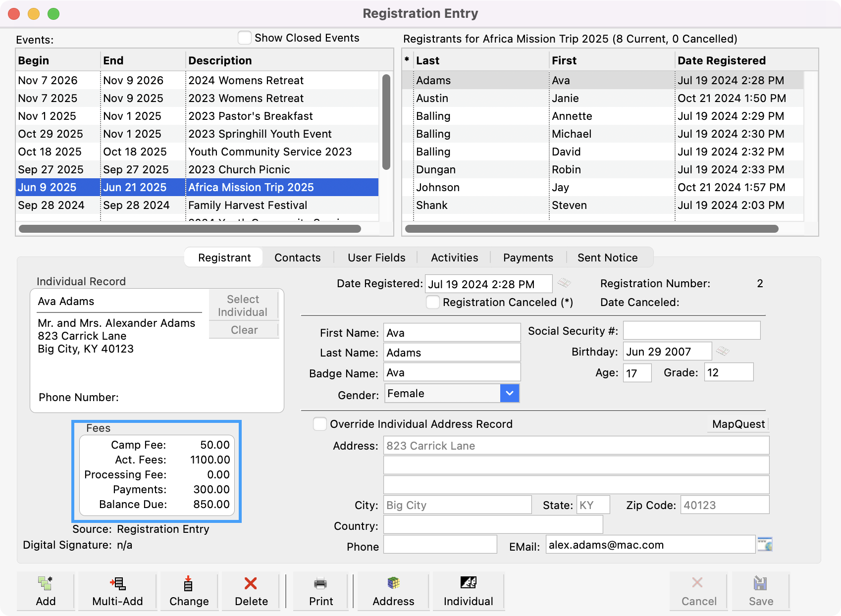The image size is (841, 616).
Task: Check the Registration Canceled box
Action: coord(433,302)
